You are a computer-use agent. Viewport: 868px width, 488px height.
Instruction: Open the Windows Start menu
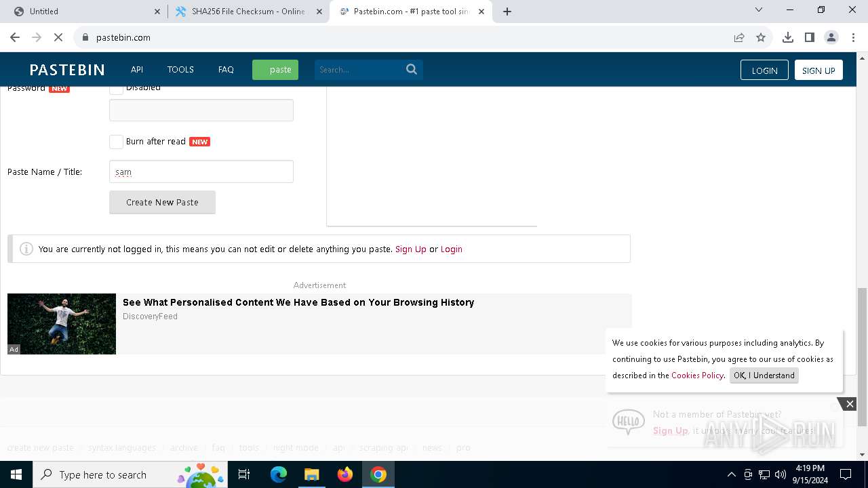click(x=16, y=474)
